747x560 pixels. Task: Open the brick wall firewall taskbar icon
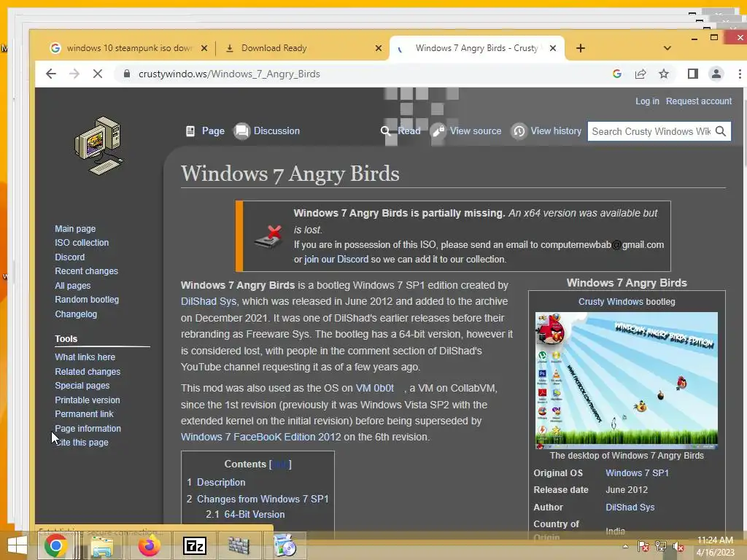point(239,545)
